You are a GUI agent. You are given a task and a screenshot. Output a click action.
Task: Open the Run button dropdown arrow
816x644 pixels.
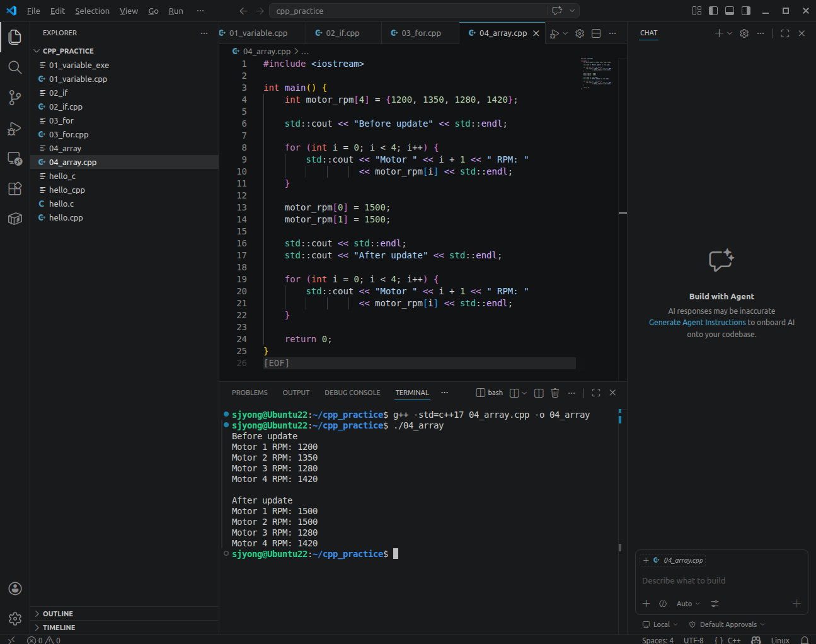[x=565, y=33]
